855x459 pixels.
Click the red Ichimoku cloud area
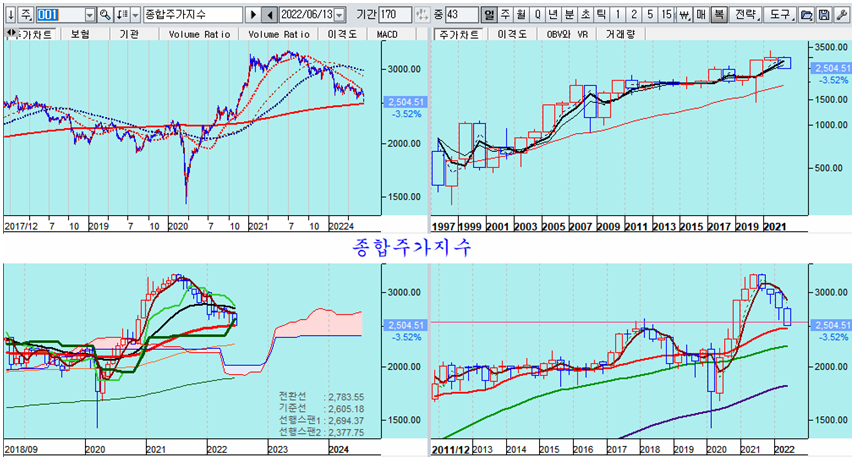320,325
